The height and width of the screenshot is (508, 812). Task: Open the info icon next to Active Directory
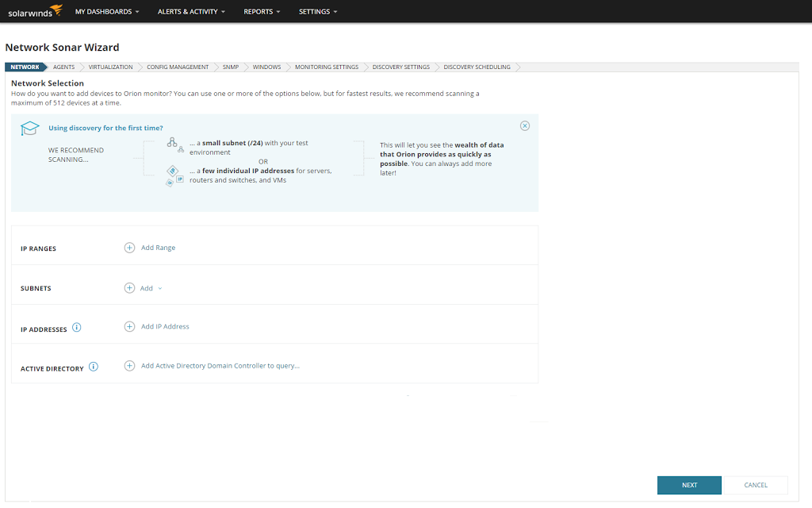click(x=94, y=367)
